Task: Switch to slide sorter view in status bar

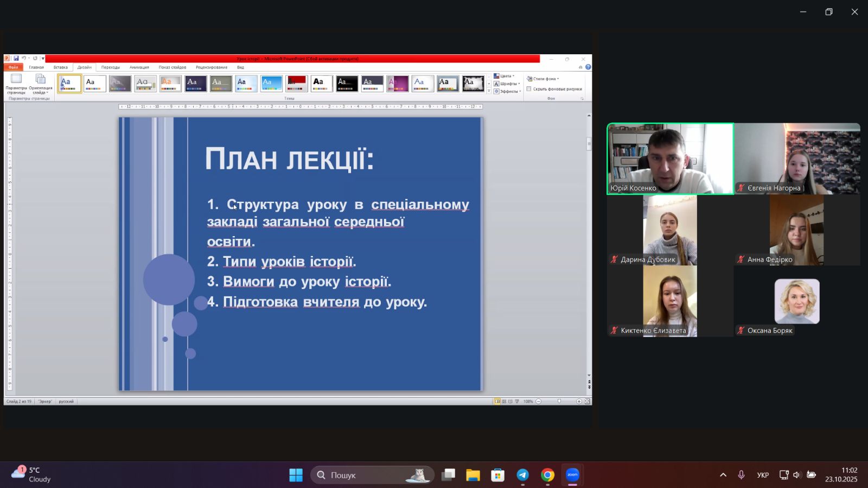Action: pyautogui.click(x=504, y=402)
